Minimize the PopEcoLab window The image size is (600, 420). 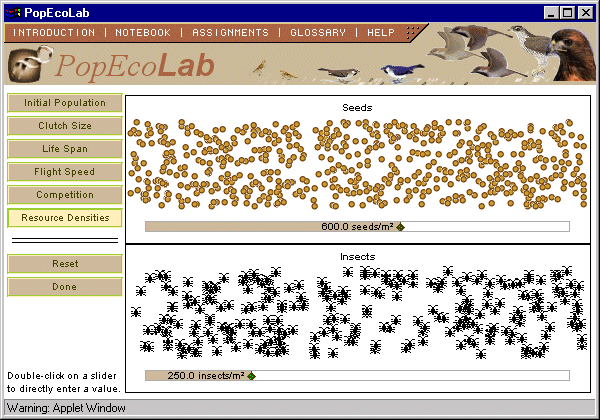[551, 13]
